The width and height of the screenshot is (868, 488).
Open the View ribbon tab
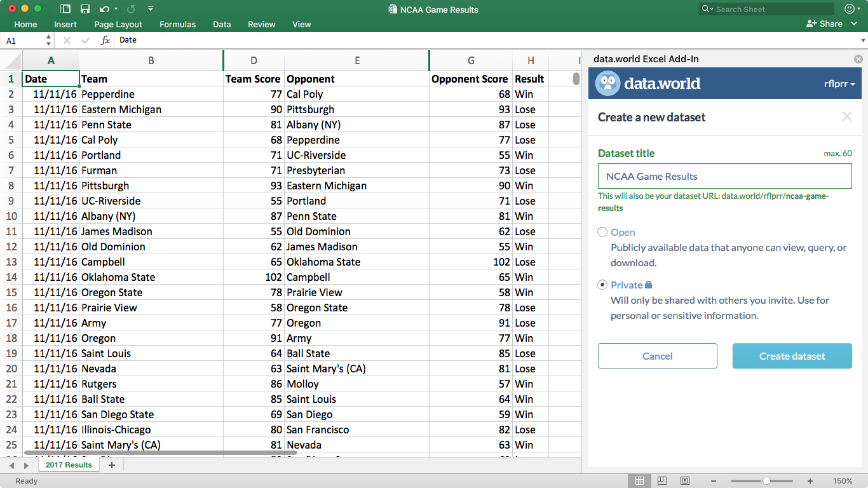click(x=302, y=24)
